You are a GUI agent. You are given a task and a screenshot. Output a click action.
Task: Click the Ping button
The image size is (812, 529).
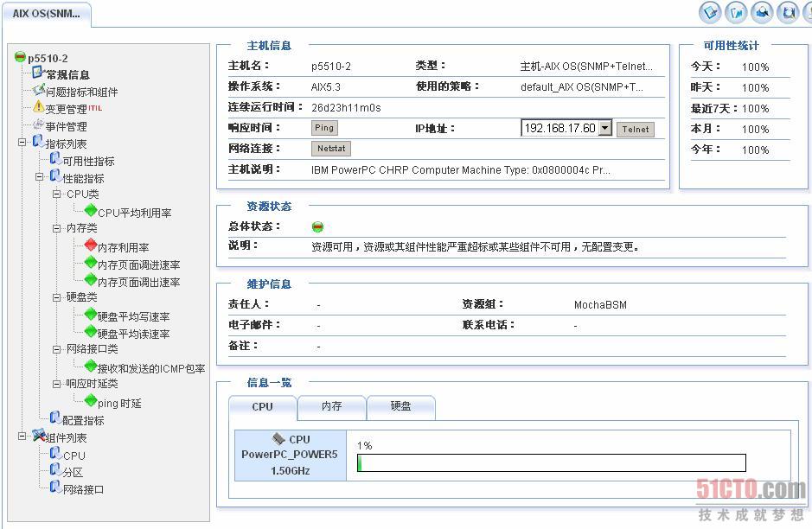pyautogui.click(x=324, y=127)
